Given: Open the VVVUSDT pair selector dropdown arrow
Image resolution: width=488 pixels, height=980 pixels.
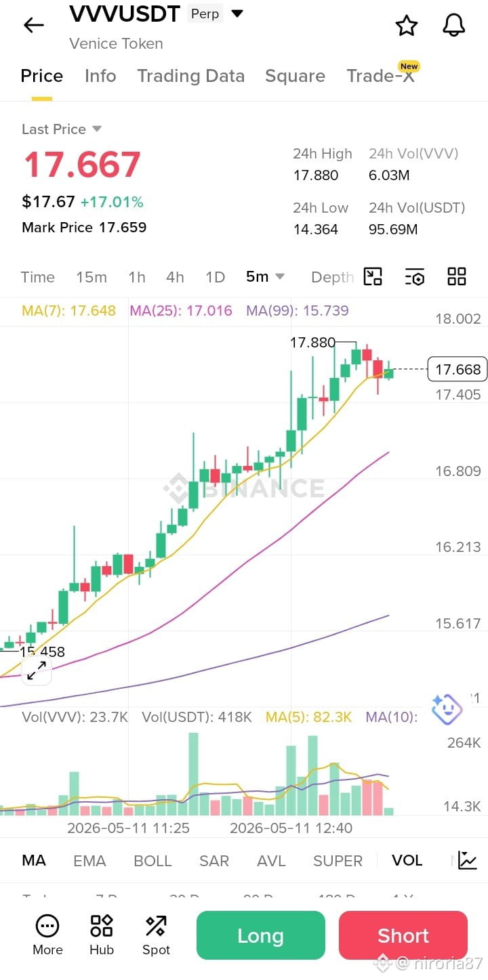Looking at the screenshot, I should (x=237, y=14).
